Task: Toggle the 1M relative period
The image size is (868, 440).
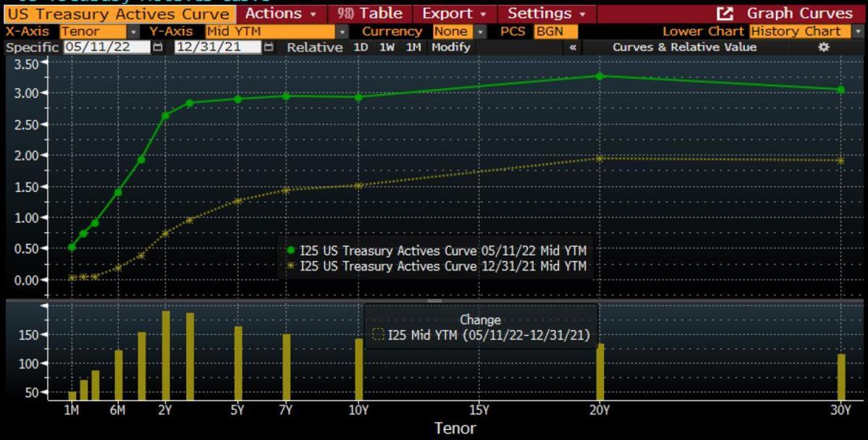Action: pos(413,47)
